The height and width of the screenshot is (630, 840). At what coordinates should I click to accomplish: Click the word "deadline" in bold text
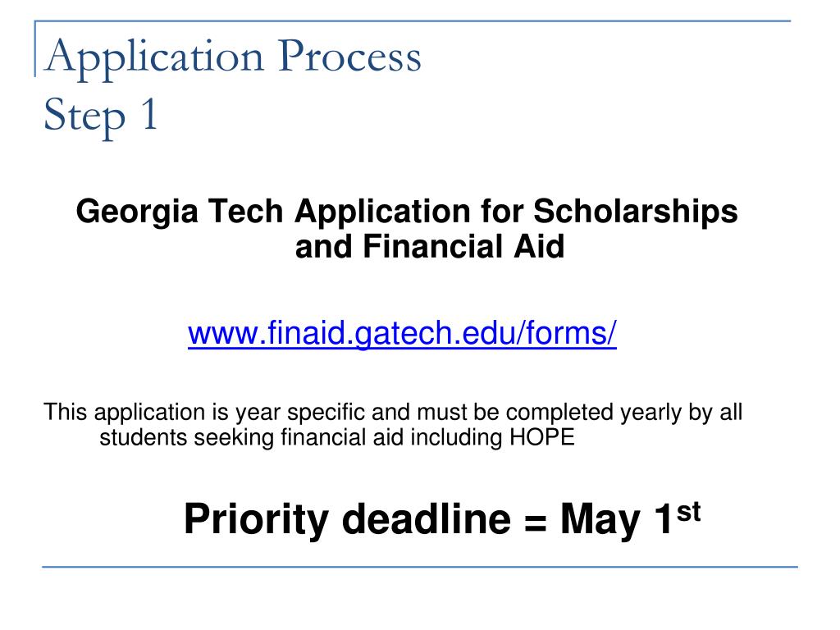click(x=426, y=518)
